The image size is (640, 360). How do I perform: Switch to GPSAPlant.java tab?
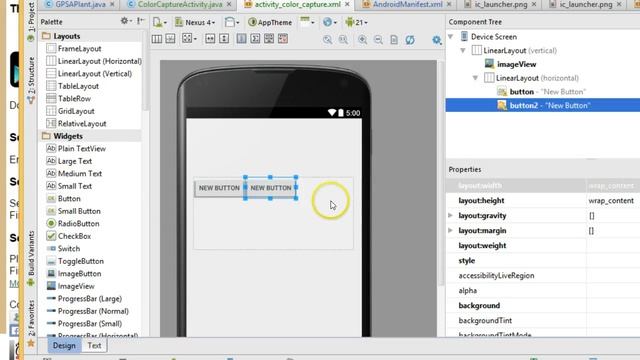point(80,4)
